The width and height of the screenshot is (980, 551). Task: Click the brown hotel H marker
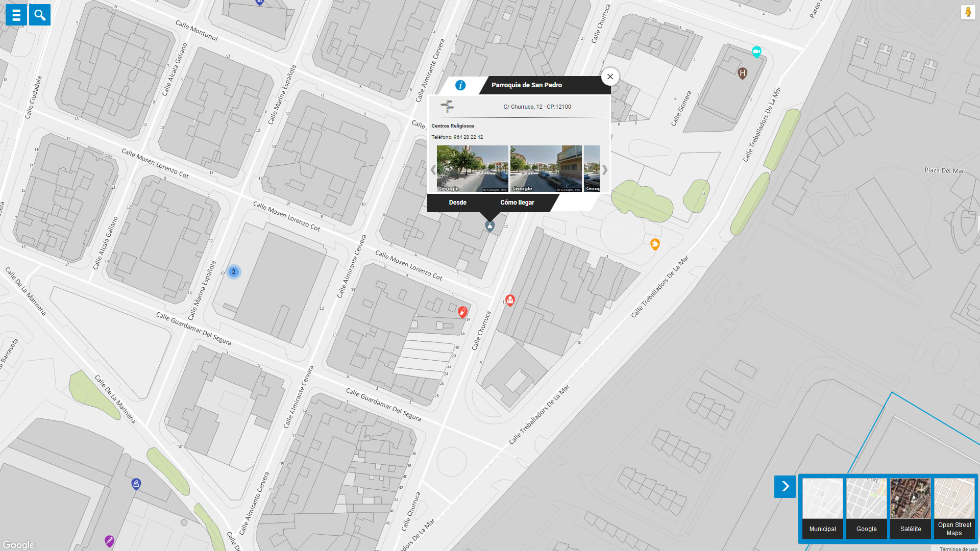click(x=743, y=73)
